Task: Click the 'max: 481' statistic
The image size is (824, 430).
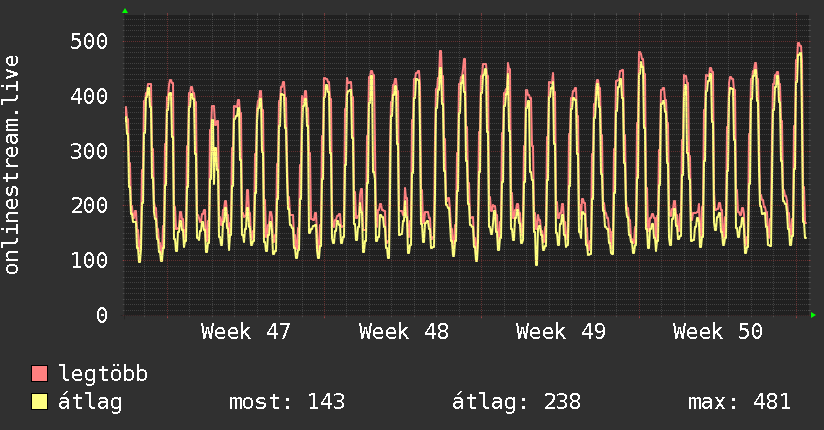Action: pos(739,402)
